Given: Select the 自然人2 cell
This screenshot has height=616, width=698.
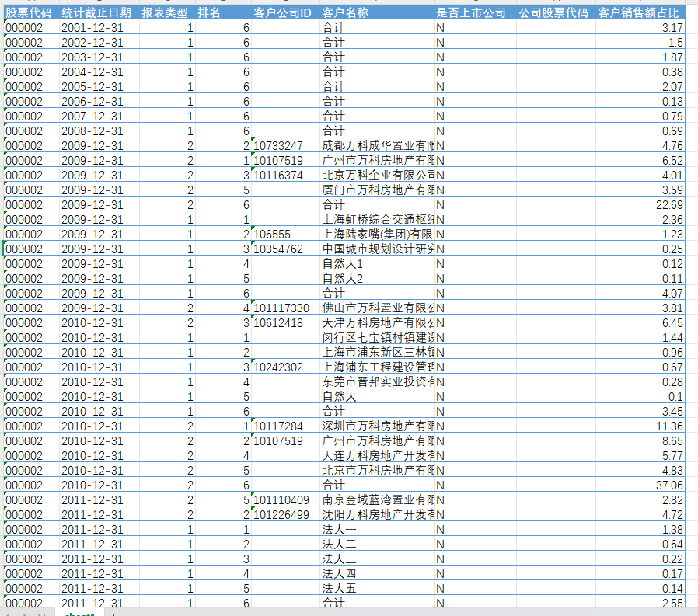Looking at the screenshot, I should [377, 278].
